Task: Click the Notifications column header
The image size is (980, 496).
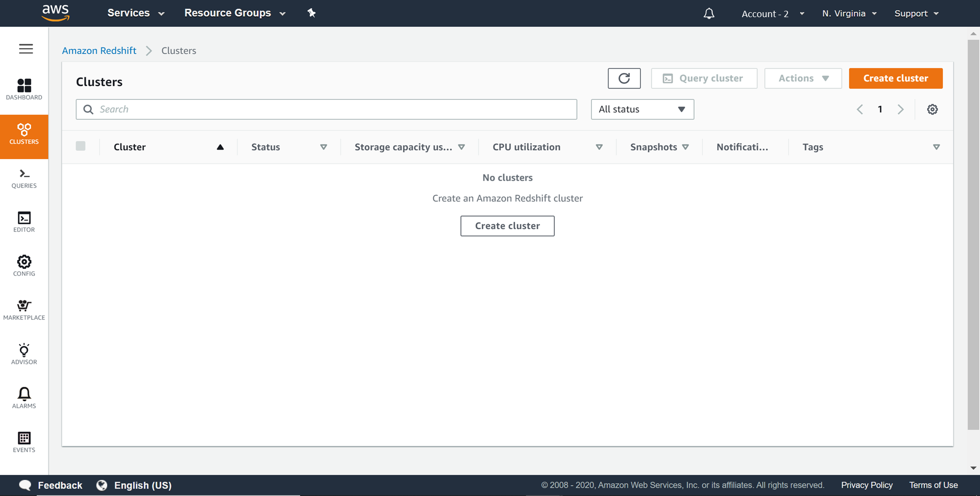Action: [x=742, y=147]
